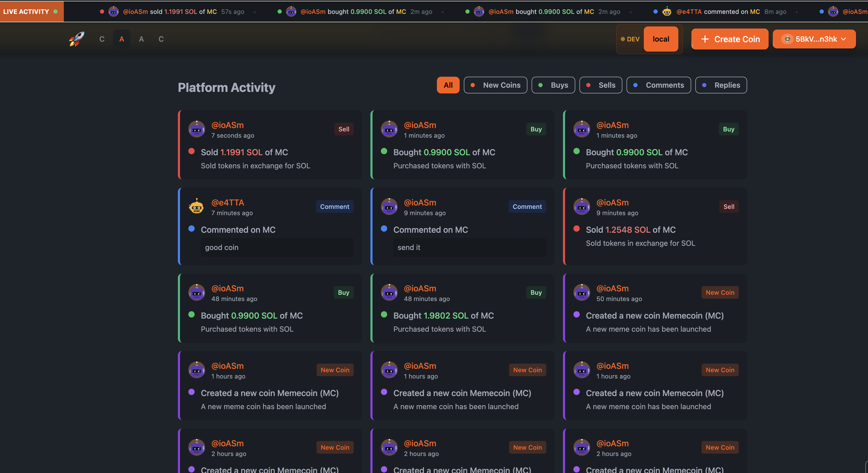Click avatar on the 'send it' comment card

click(x=389, y=207)
